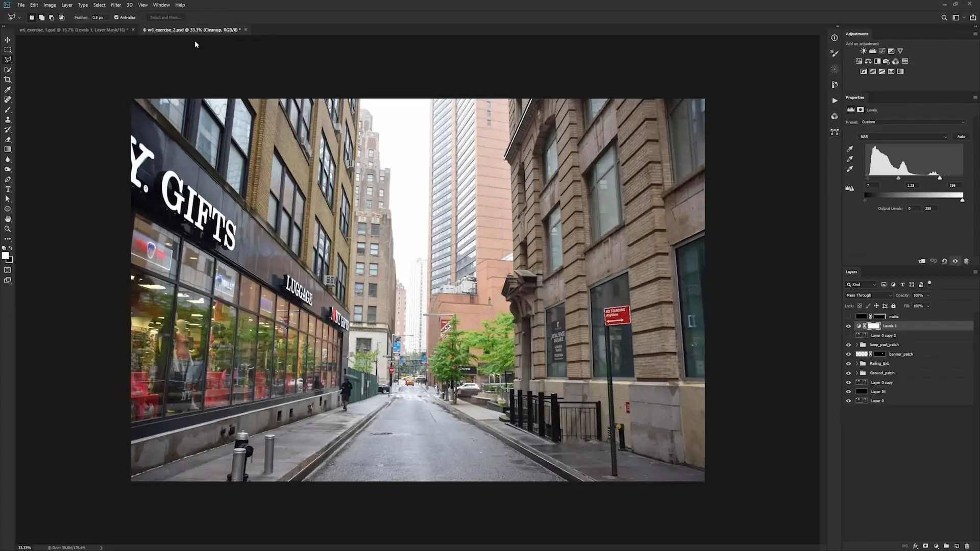
Task: Toggle the Anti-alias checkbox
Action: click(116, 17)
